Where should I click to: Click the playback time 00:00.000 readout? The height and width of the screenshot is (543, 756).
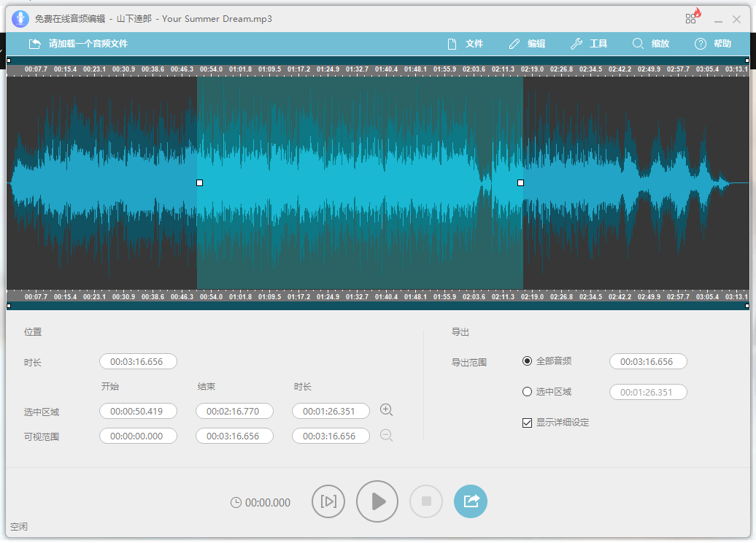tap(268, 502)
